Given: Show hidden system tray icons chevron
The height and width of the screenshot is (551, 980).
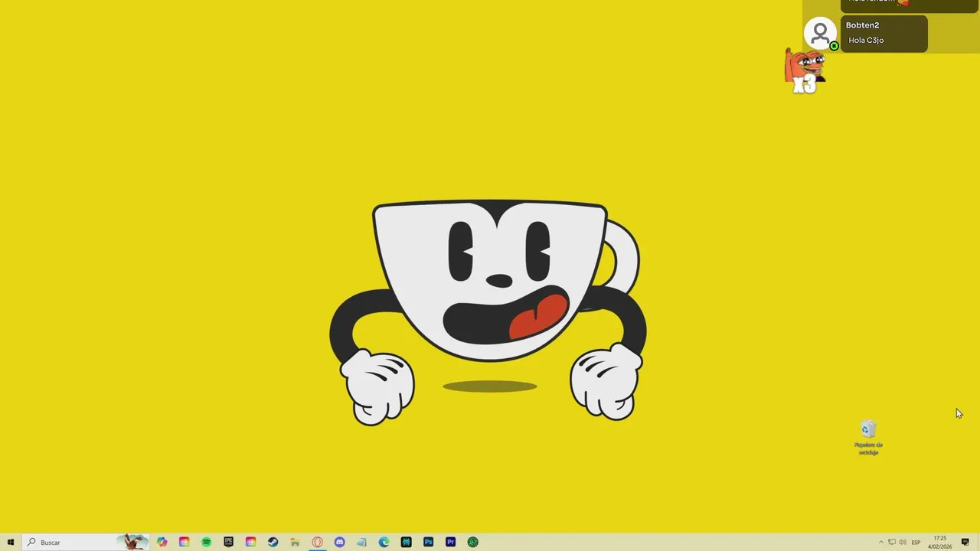Looking at the screenshot, I should [880, 542].
